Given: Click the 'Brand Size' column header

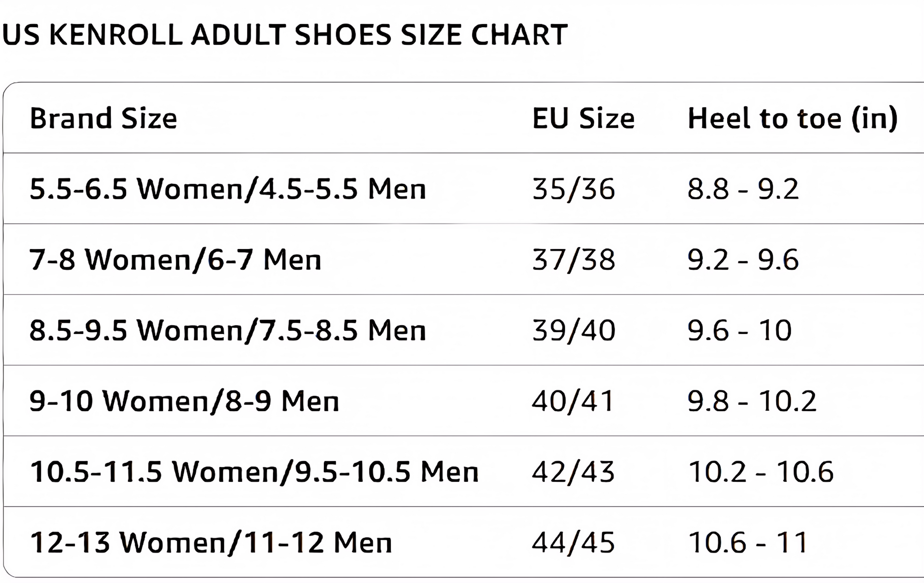Looking at the screenshot, I should click(x=104, y=118).
